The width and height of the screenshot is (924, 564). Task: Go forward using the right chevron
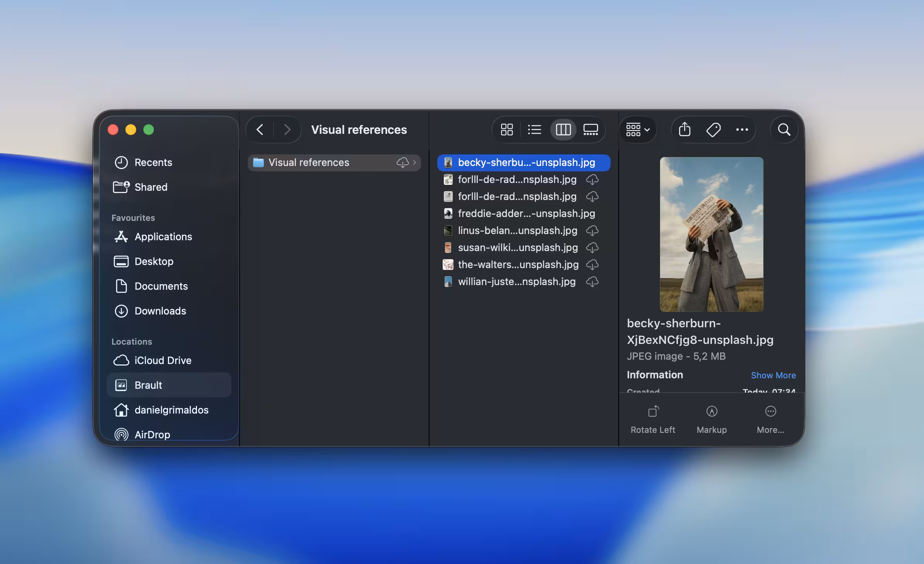[287, 130]
